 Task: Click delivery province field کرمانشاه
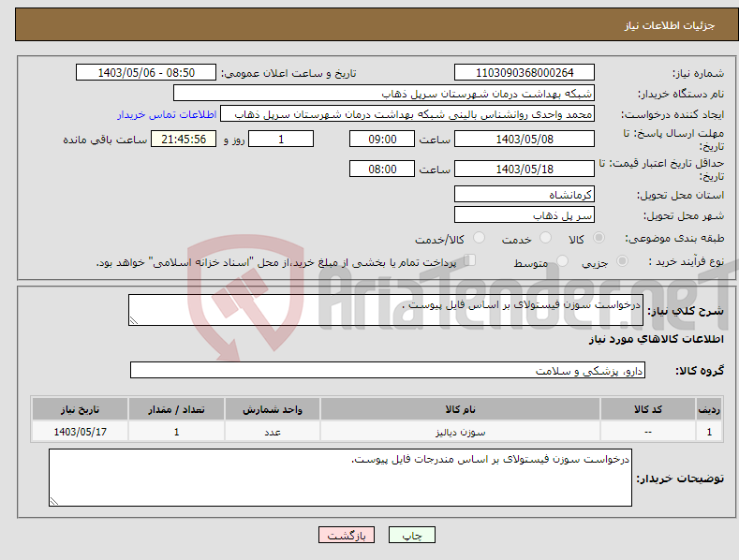pos(525,194)
